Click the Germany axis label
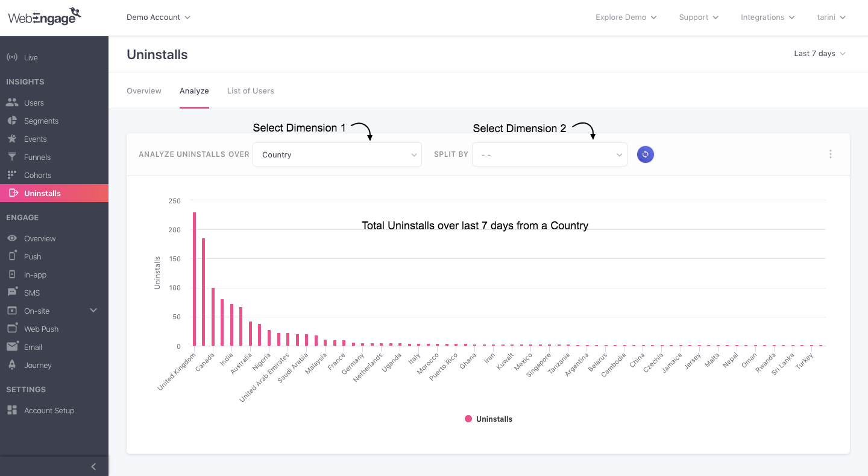Viewport: 868px width, 476px height. click(x=353, y=364)
